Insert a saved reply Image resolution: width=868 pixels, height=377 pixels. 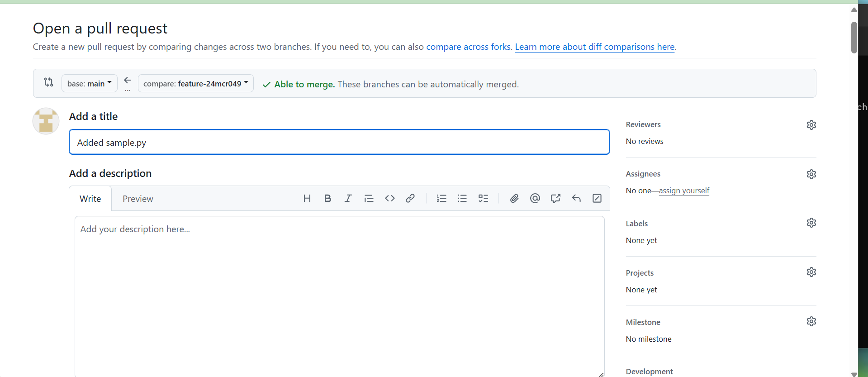pyautogui.click(x=576, y=198)
